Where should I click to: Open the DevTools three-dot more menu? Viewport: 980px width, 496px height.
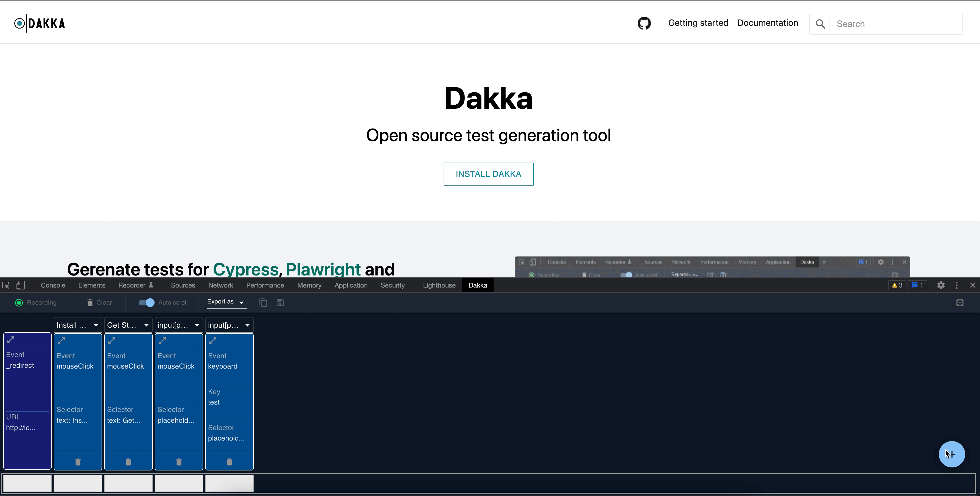coord(956,285)
